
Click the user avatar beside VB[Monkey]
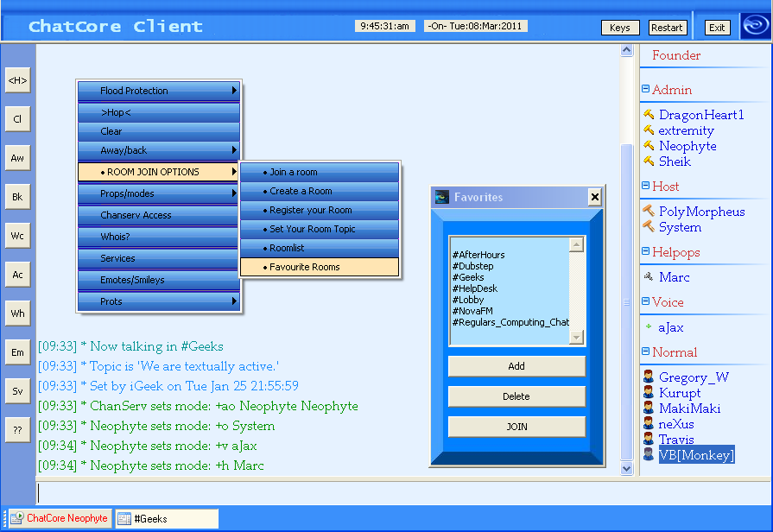(649, 453)
